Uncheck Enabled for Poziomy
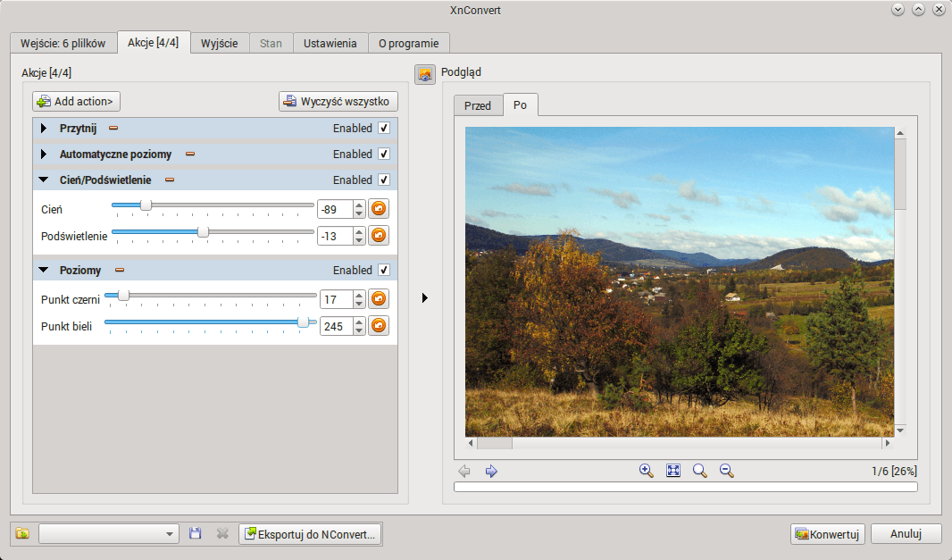Image resolution: width=952 pixels, height=560 pixels. click(x=384, y=270)
